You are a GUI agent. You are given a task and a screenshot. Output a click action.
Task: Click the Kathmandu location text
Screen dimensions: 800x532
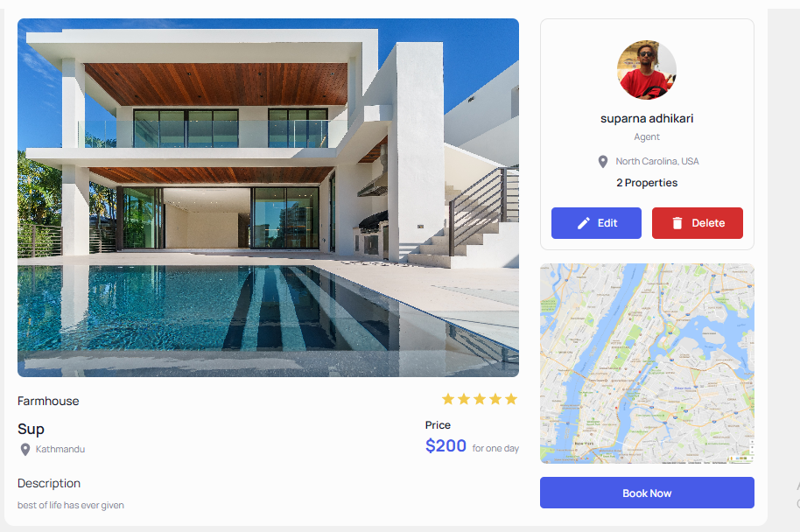60,450
